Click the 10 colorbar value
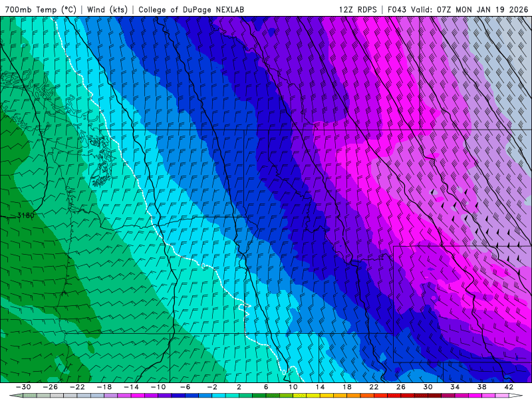Image resolution: width=532 pixels, height=399 pixels. pyautogui.click(x=293, y=387)
